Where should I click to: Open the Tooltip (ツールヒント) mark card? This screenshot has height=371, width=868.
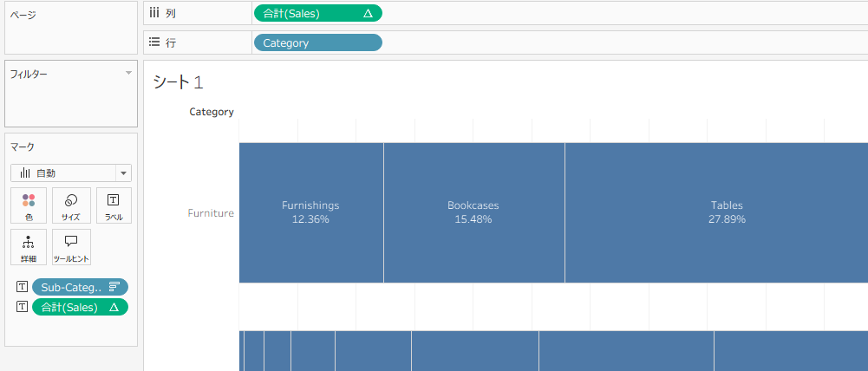tap(71, 247)
